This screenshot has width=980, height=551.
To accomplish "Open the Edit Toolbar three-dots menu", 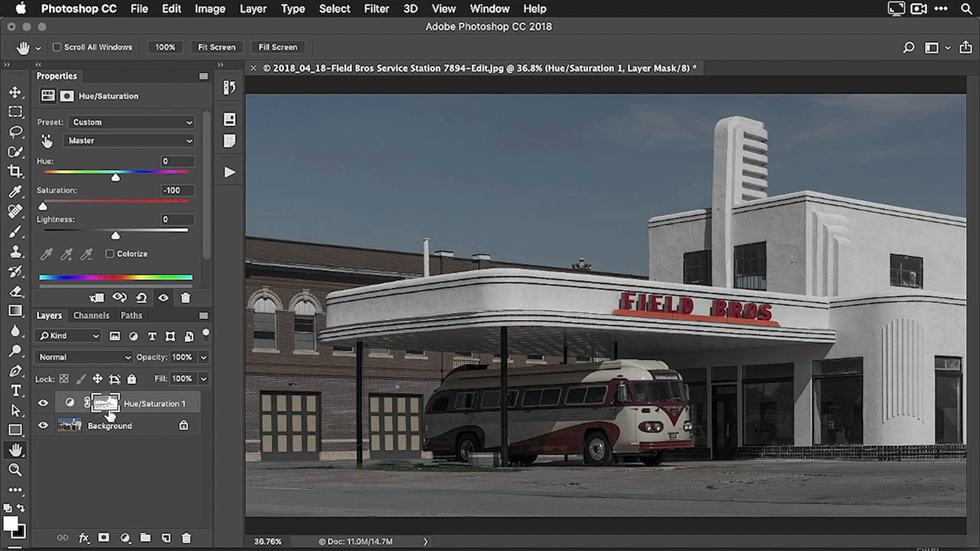I will pos(15,490).
